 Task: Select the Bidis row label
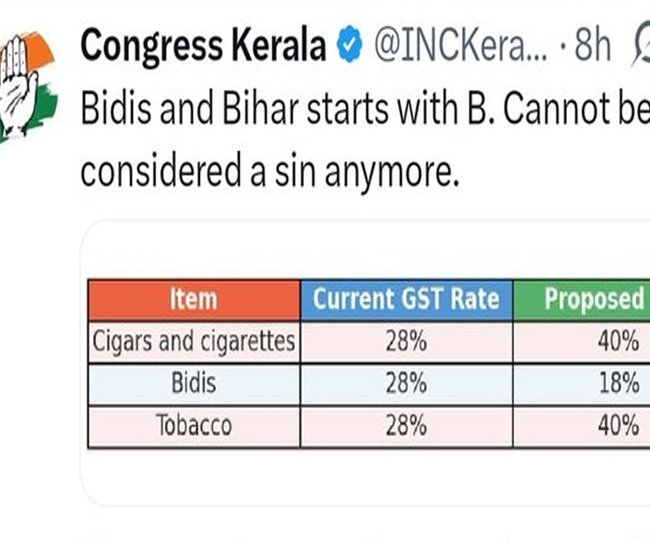pyautogui.click(x=194, y=384)
